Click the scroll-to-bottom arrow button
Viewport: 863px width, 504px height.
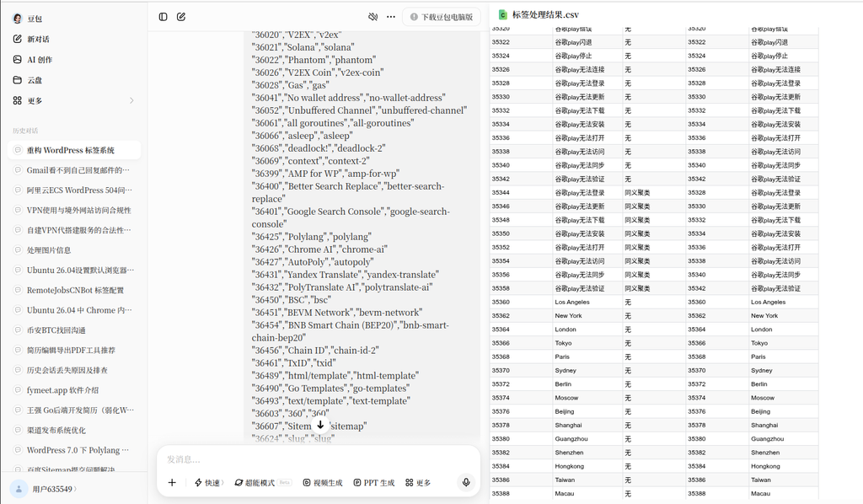coord(320,425)
